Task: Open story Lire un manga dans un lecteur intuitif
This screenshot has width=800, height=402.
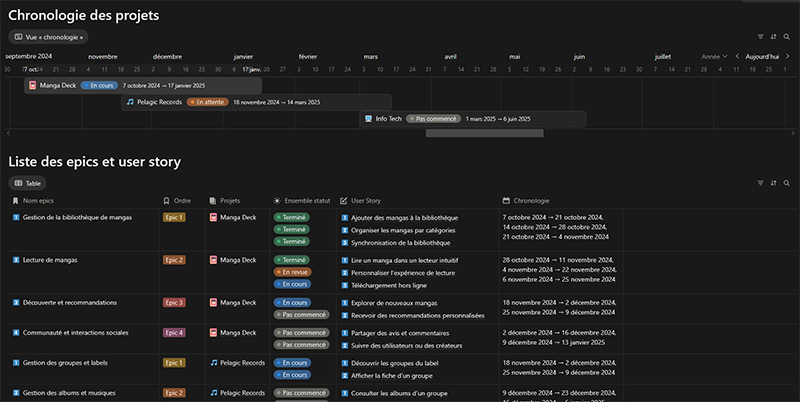Action: point(405,261)
